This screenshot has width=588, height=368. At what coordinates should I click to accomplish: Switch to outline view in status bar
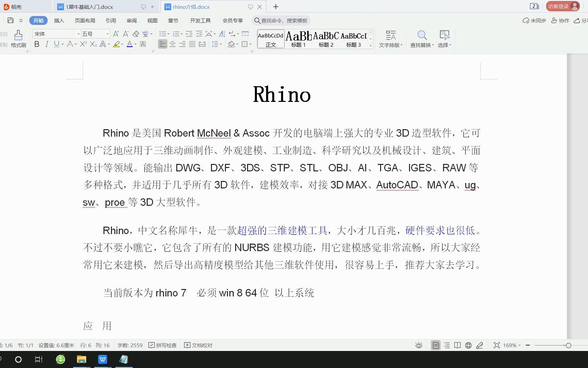(447, 345)
